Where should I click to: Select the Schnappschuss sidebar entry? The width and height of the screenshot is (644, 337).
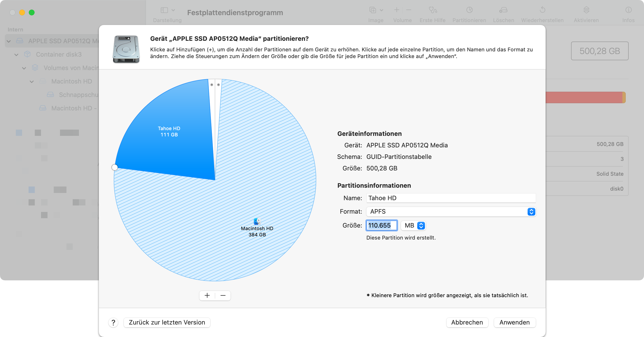[x=72, y=95]
